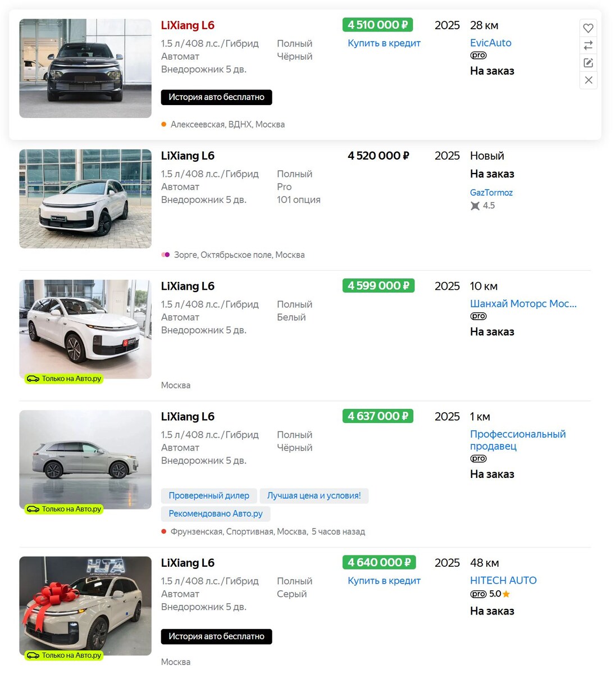Click the Проверенный дилер tag

209,495
